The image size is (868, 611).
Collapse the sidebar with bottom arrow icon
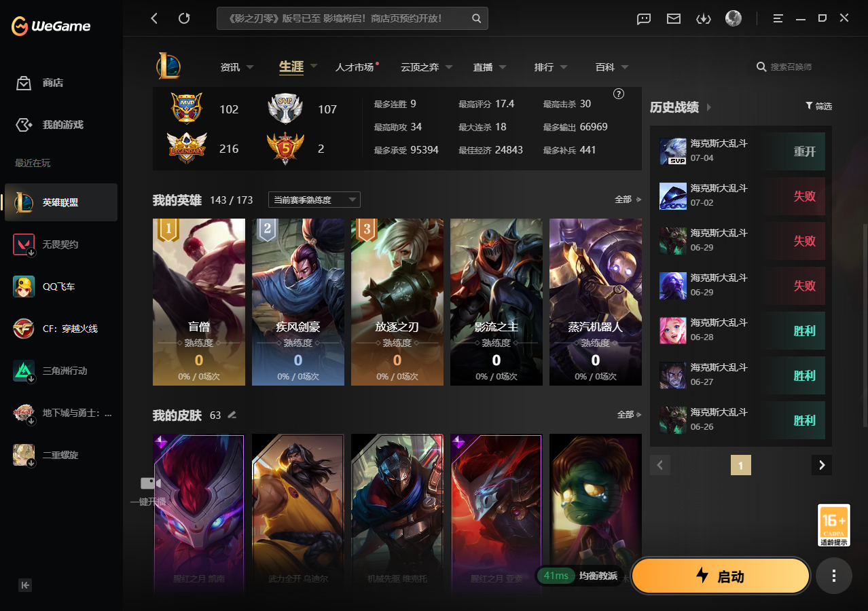[x=25, y=585]
